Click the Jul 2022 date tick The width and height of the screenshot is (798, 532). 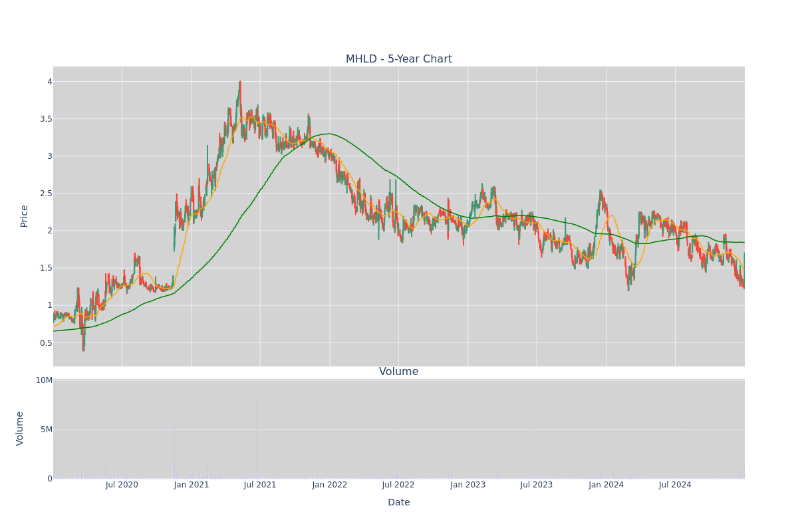coord(398,485)
